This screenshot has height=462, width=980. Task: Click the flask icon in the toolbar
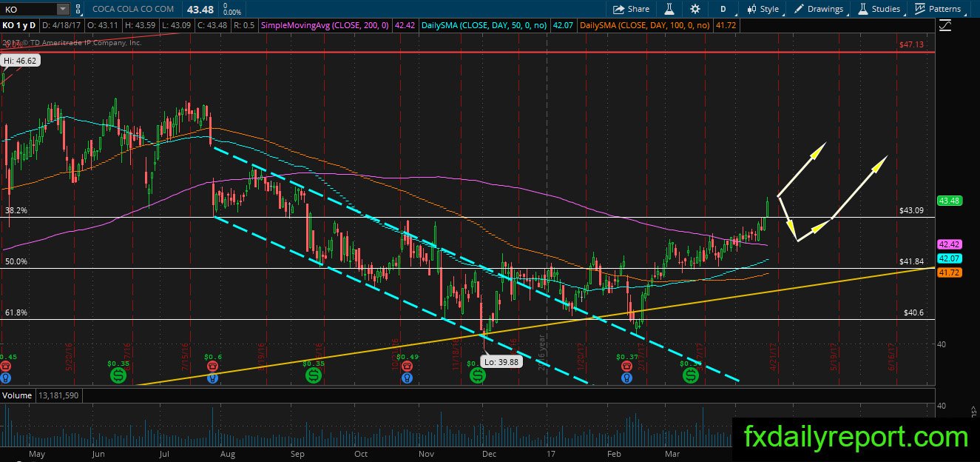(669, 9)
